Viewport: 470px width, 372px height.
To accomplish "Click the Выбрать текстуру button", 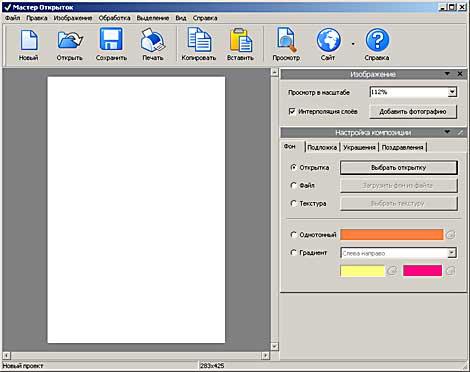I will (399, 203).
